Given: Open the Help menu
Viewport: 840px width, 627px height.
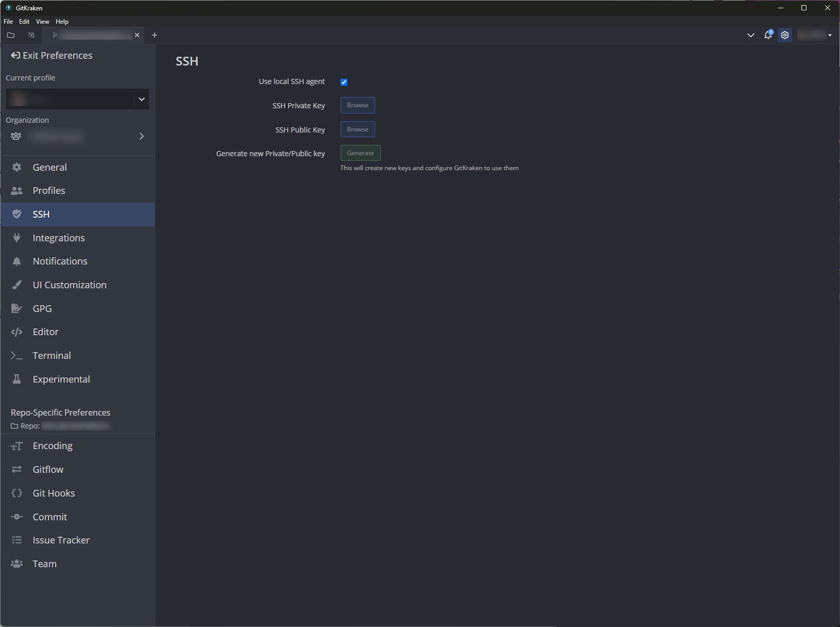Looking at the screenshot, I should point(62,22).
